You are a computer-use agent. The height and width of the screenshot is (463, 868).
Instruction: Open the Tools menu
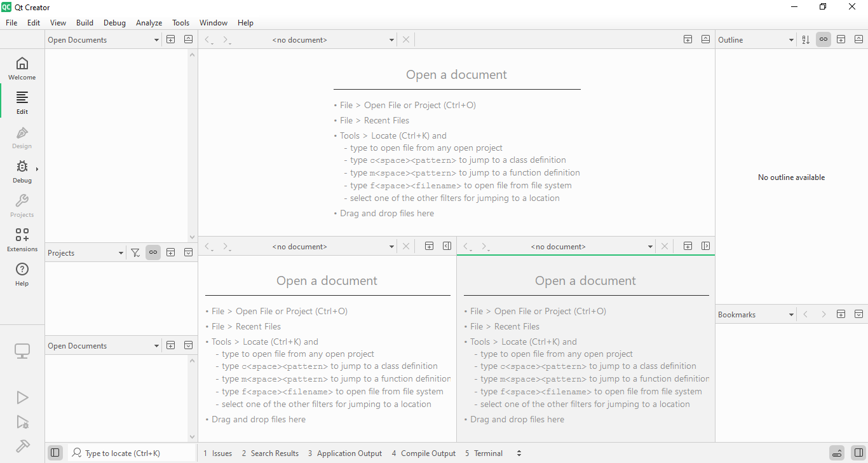pos(181,22)
